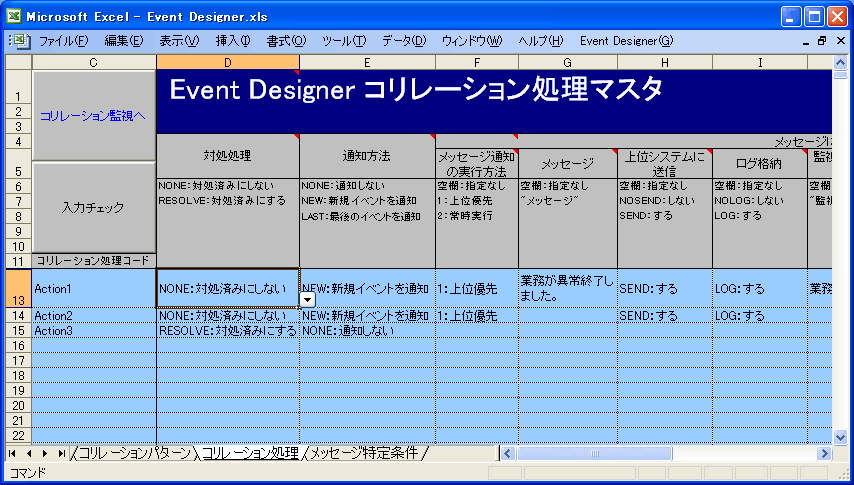Click the ログ格納 heading cell

760,163
